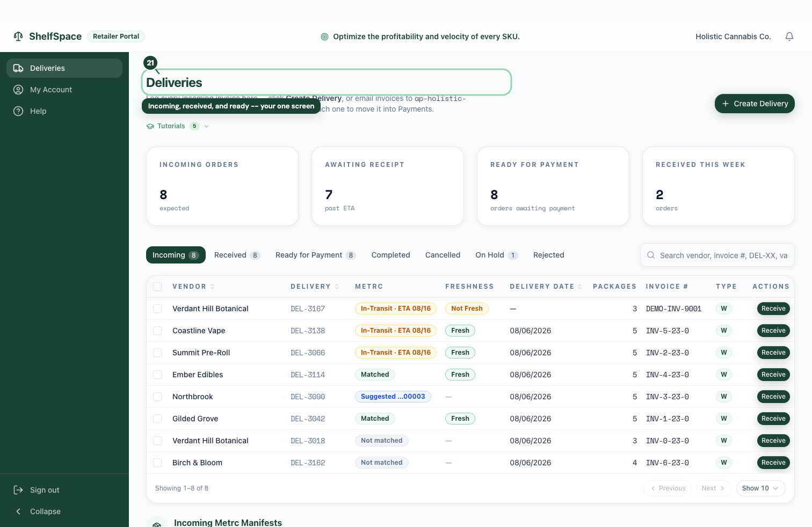Click the Matched badge for Ember Edibles
This screenshot has height=527, width=812.
point(375,375)
